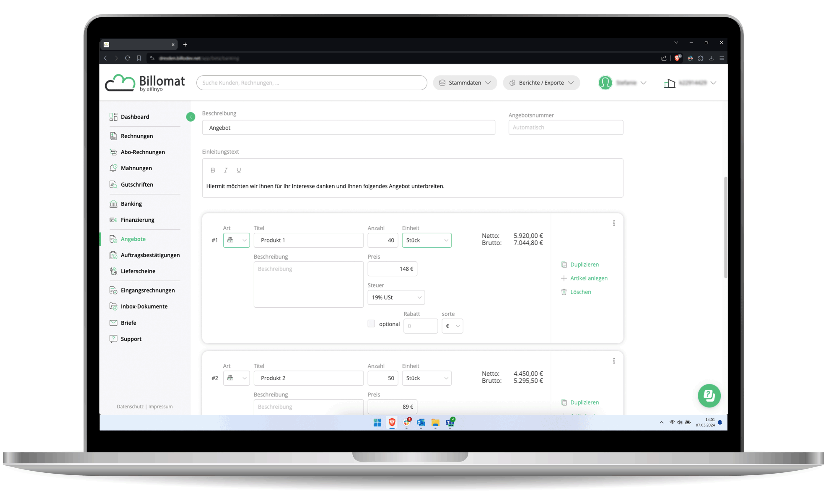The height and width of the screenshot is (504, 827).
Task: Open Brave browser in the taskbar
Action: (x=392, y=423)
